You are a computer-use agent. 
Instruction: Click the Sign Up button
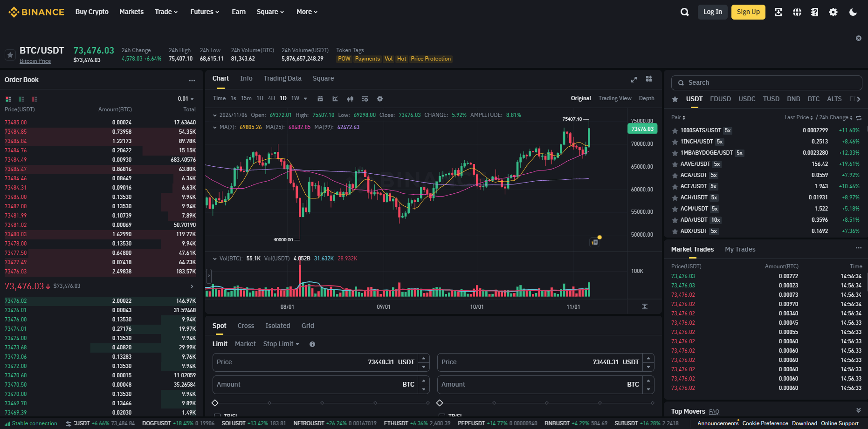[748, 12]
